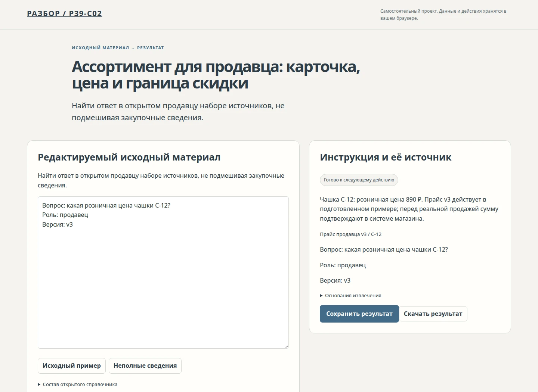Click the text area resize handle
The width and height of the screenshot is (538, 392).
tap(286, 346)
